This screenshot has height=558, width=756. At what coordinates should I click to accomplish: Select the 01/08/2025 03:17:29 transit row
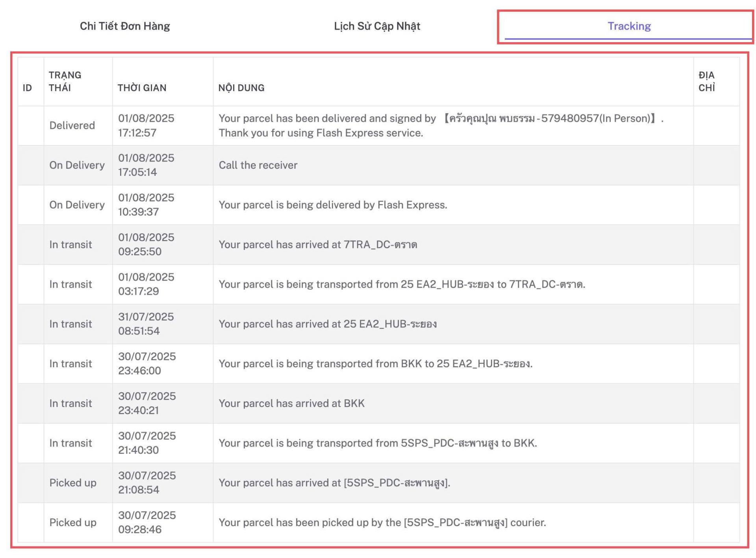pos(146,284)
